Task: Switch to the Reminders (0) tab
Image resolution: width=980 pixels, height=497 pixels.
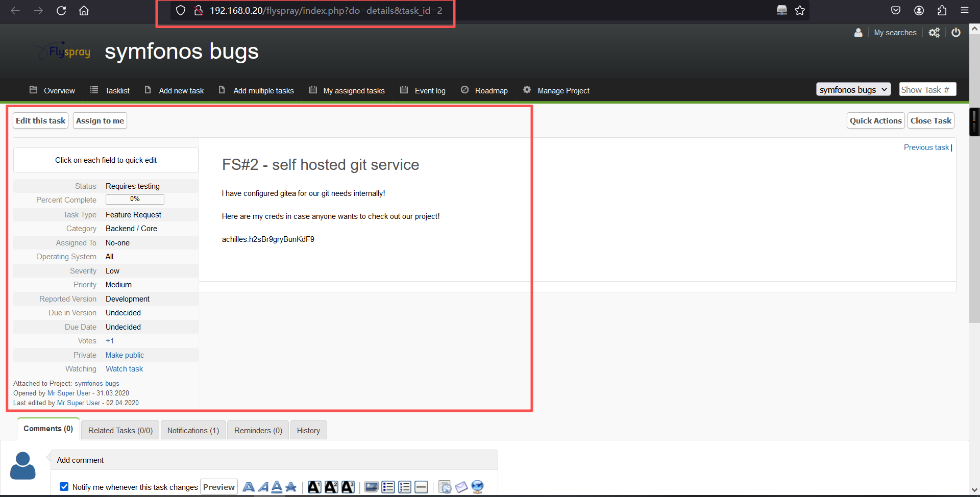Action: point(258,430)
